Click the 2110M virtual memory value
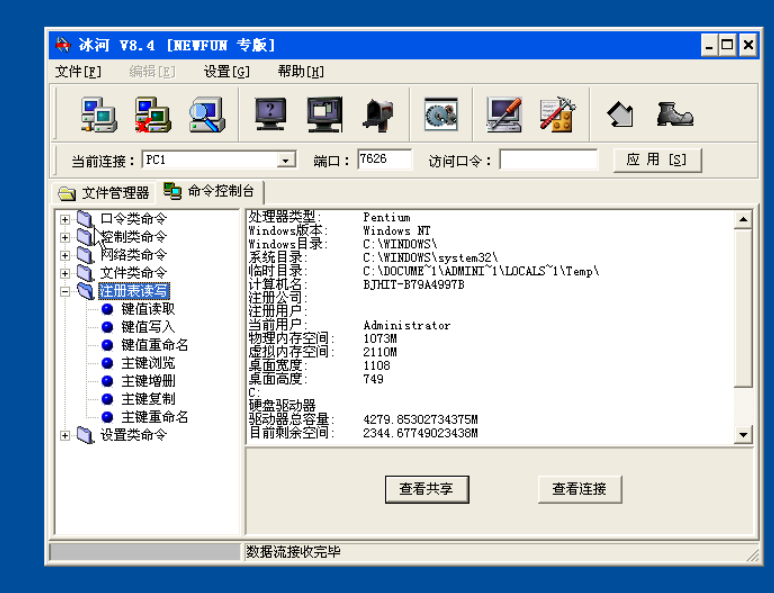This screenshot has width=774, height=593. [x=380, y=352]
